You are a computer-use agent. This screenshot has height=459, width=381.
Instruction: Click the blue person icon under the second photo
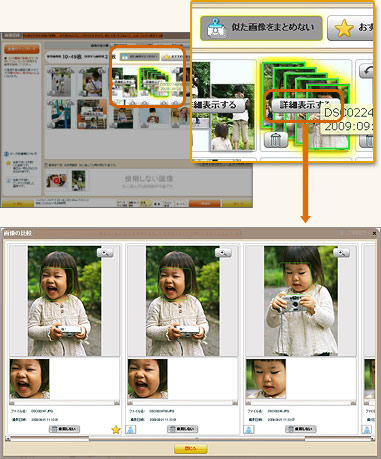click(130, 429)
